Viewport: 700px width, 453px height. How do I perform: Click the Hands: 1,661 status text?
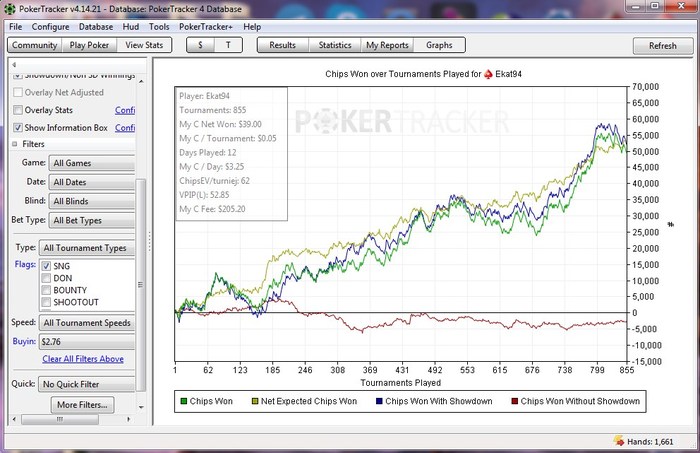coord(650,441)
